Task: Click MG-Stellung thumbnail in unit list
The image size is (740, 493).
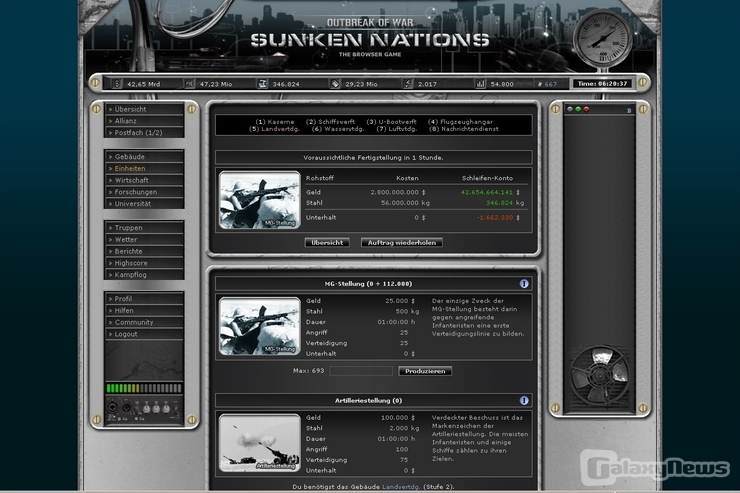Action: pos(260,326)
